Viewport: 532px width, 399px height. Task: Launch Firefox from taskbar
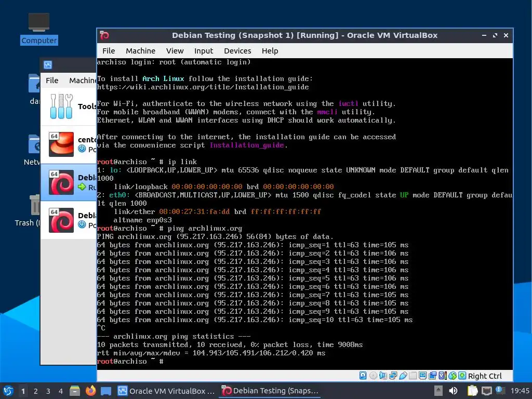(x=90, y=391)
